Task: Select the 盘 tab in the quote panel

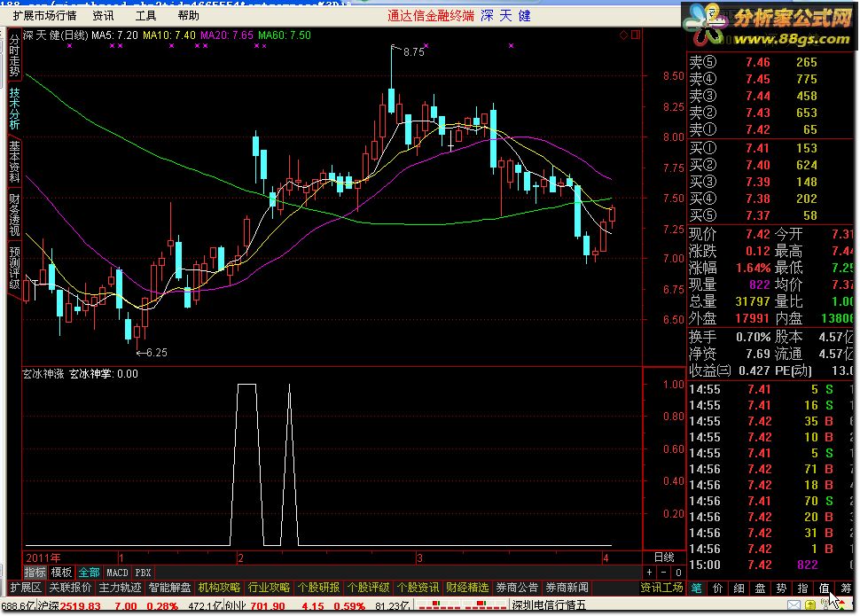Action: pos(760,588)
